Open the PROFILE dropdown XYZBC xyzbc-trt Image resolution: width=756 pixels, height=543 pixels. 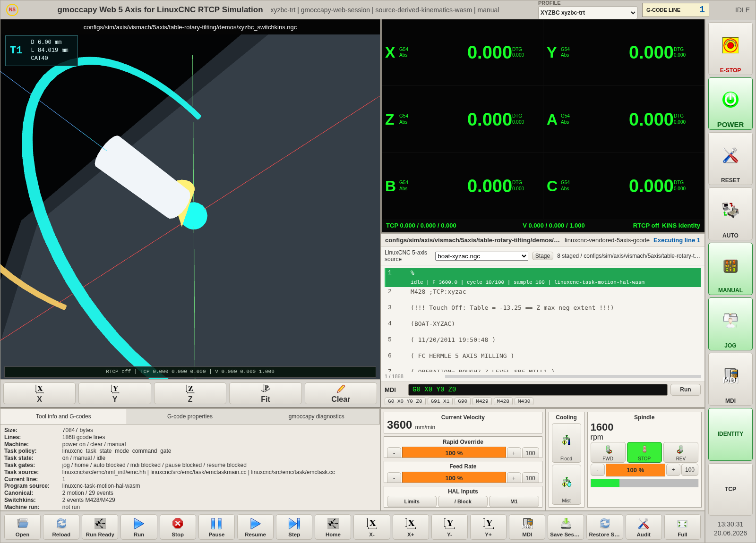(x=587, y=13)
